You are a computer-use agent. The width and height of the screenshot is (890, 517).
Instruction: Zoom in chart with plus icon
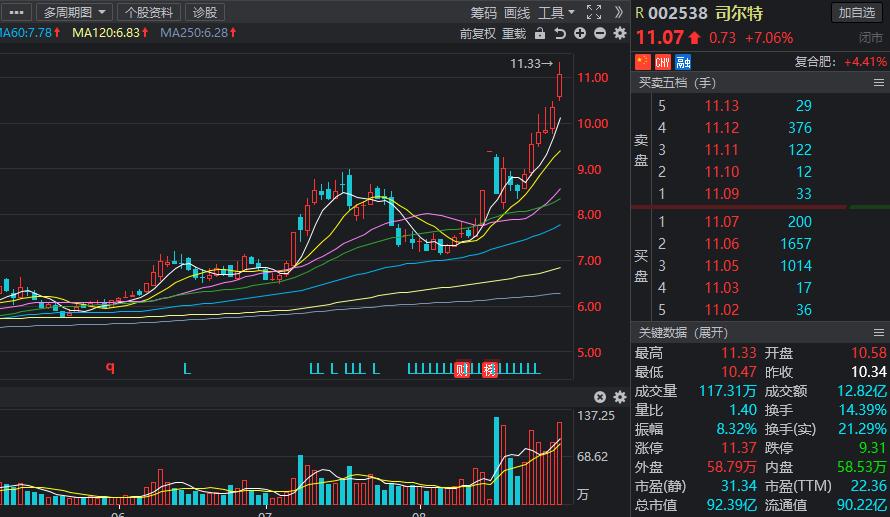pyautogui.click(x=580, y=34)
